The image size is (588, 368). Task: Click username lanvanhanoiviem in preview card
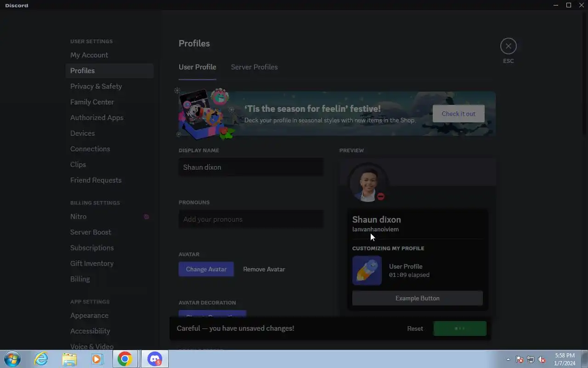tap(375, 230)
